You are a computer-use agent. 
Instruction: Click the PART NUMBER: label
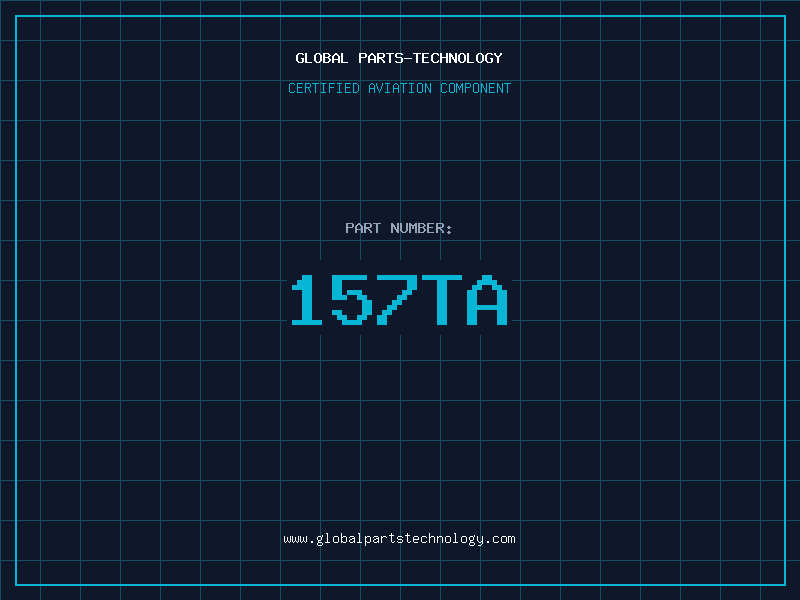[x=398, y=228]
